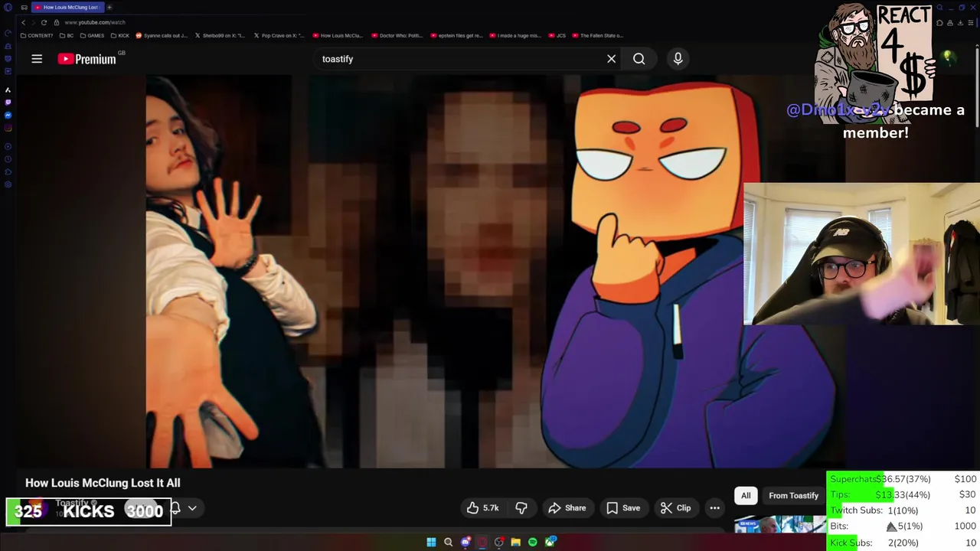This screenshot has height=551, width=980.
Task: Open the YouTube guide hamburger menu
Action: tap(37, 59)
